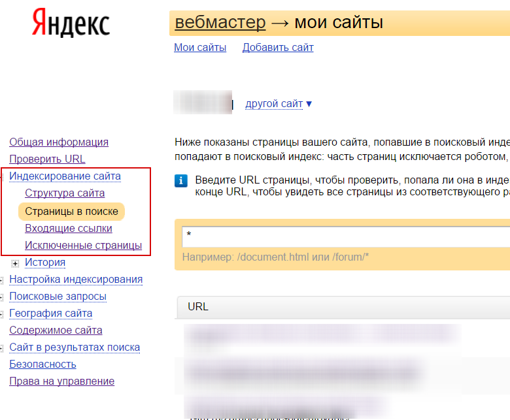Select the highlighted 'Страницы в поиске' item
This screenshot has height=420, width=510.
(x=71, y=212)
